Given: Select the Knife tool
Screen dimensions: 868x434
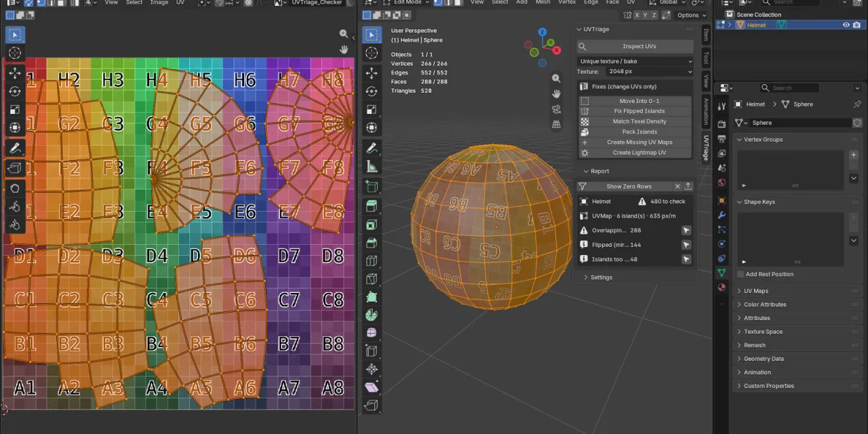Looking at the screenshot, I should [371, 279].
